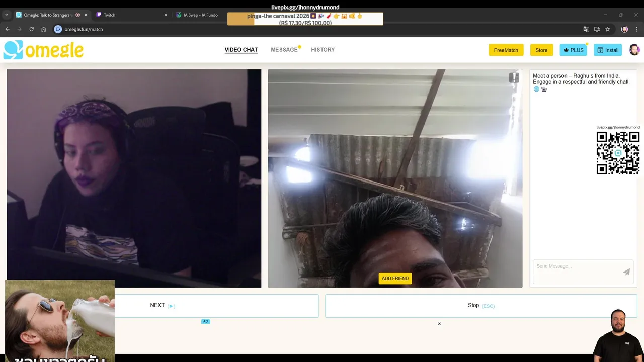Click the stranger's video feed
This screenshot has width=644, height=362.
point(395,178)
